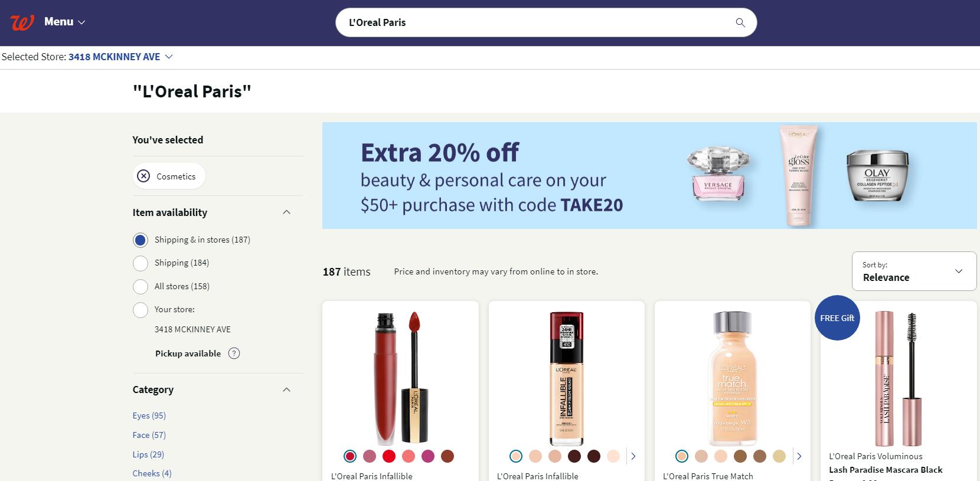Click the search magnifier icon
This screenshot has width=980, height=481.
coord(740,22)
